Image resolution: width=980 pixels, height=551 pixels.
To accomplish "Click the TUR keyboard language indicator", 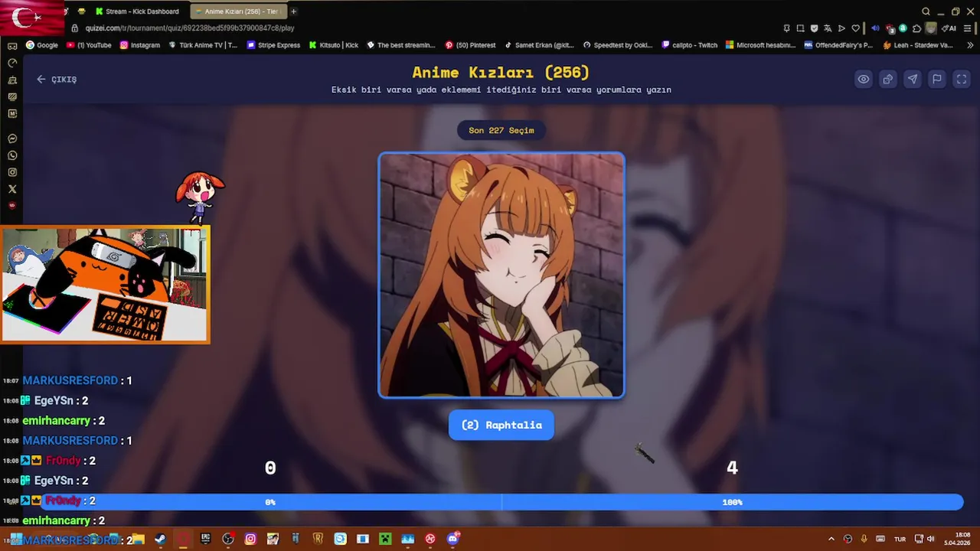I will point(900,539).
